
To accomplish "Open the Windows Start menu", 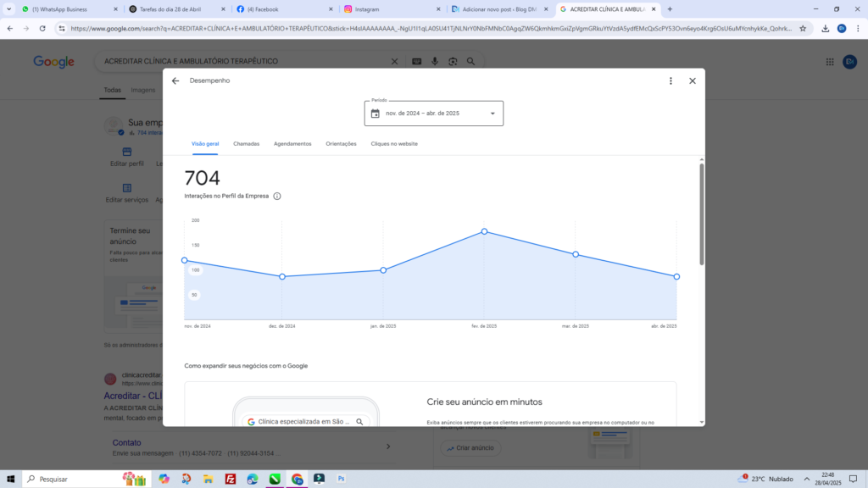I will click(x=10, y=480).
